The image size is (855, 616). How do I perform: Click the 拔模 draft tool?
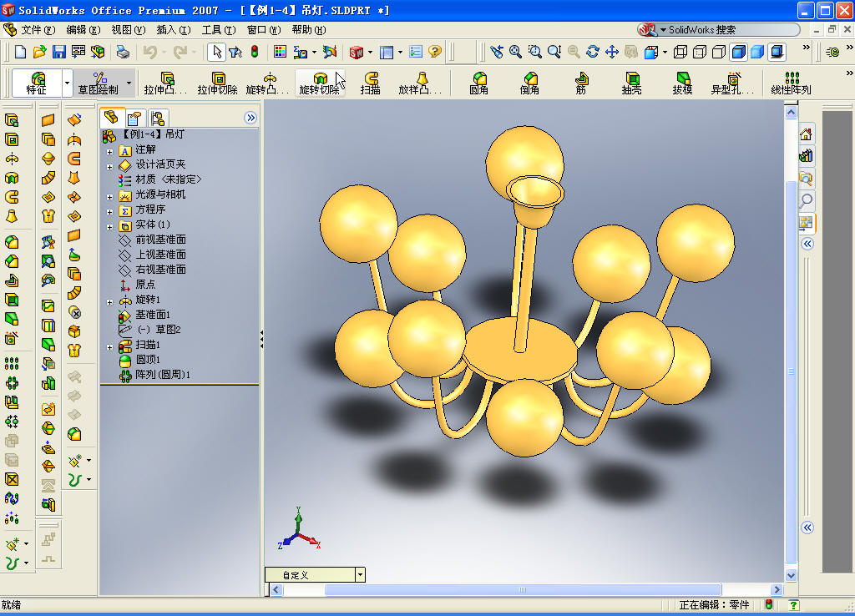[682, 83]
